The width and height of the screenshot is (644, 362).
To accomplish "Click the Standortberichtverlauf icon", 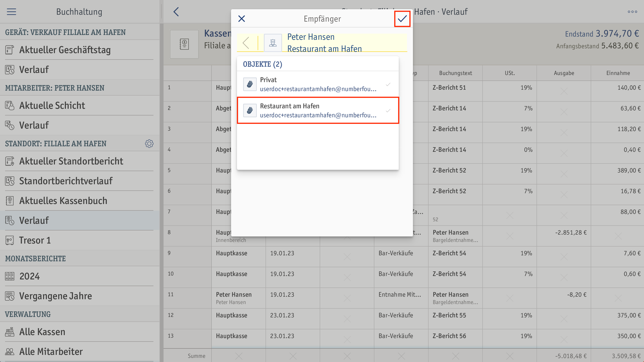I will [9, 181].
